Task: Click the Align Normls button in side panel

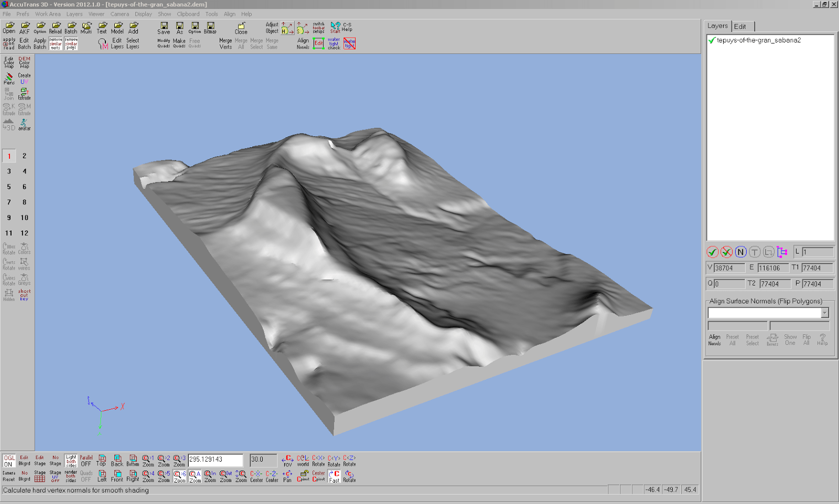Action: click(715, 340)
